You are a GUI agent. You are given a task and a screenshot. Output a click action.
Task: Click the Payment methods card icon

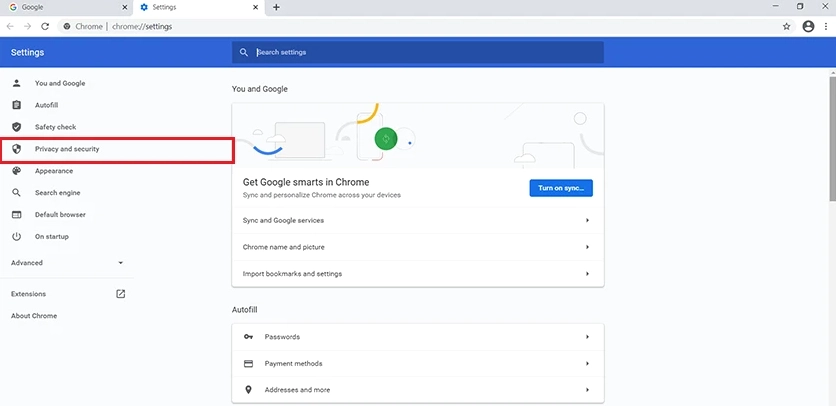(x=248, y=363)
